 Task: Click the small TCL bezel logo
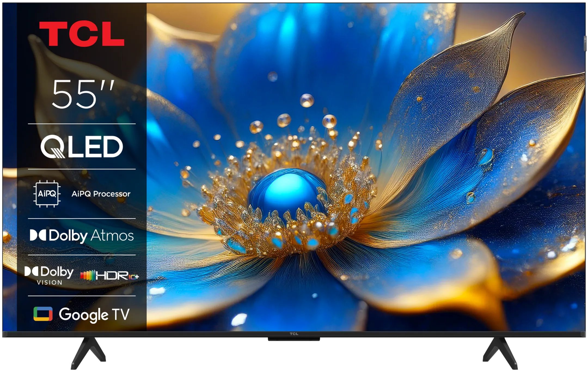click(294, 334)
